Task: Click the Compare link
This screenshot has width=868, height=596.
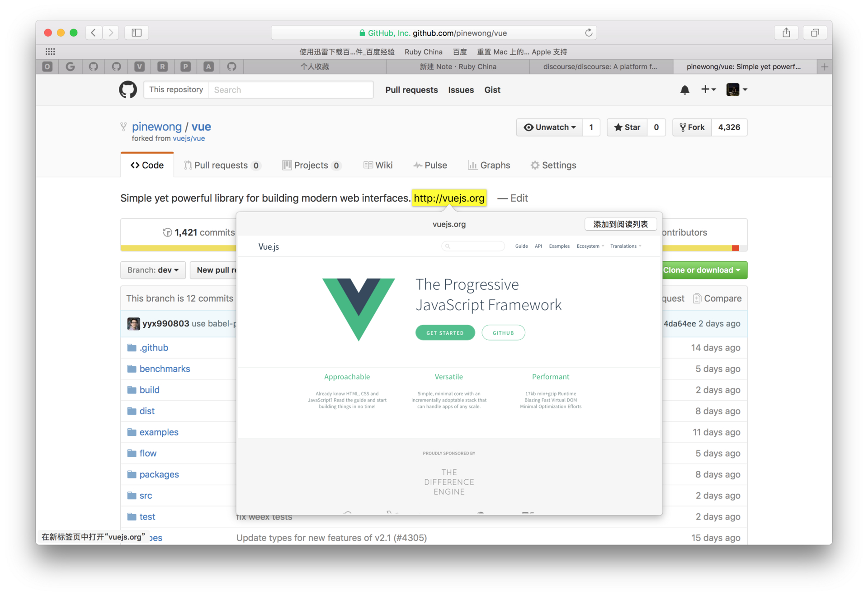Action: click(x=717, y=298)
